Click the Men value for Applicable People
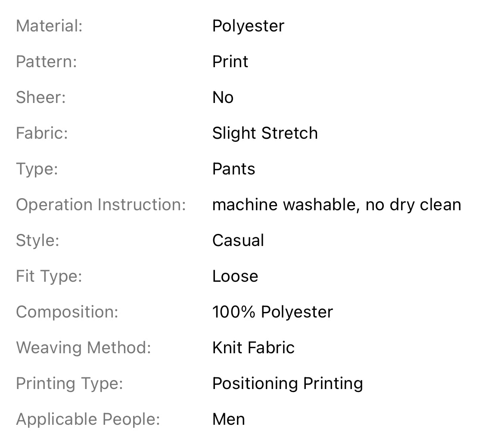This screenshot has width=504, height=439. click(229, 419)
